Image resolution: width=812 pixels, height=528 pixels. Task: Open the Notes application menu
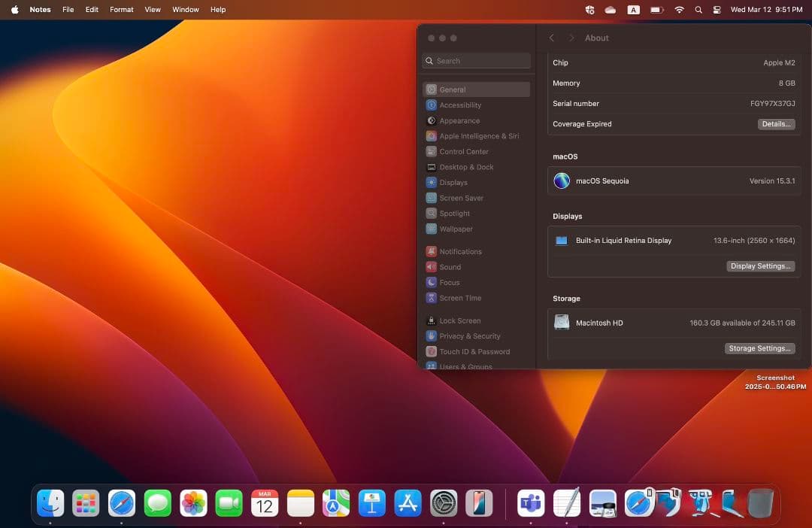pos(40,9)
